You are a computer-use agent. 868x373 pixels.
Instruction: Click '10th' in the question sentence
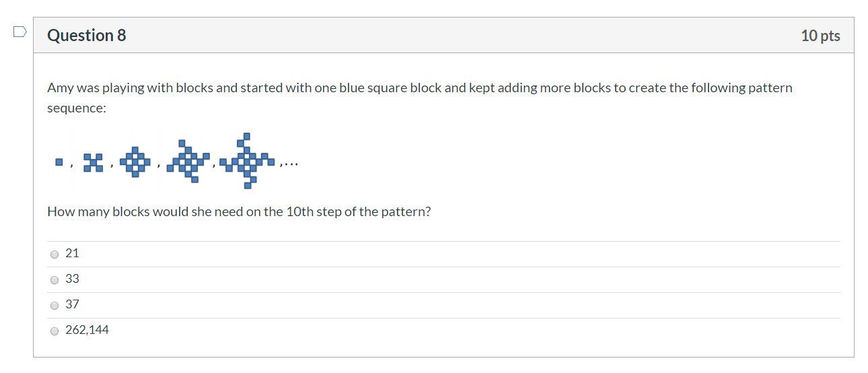(299, 211)
